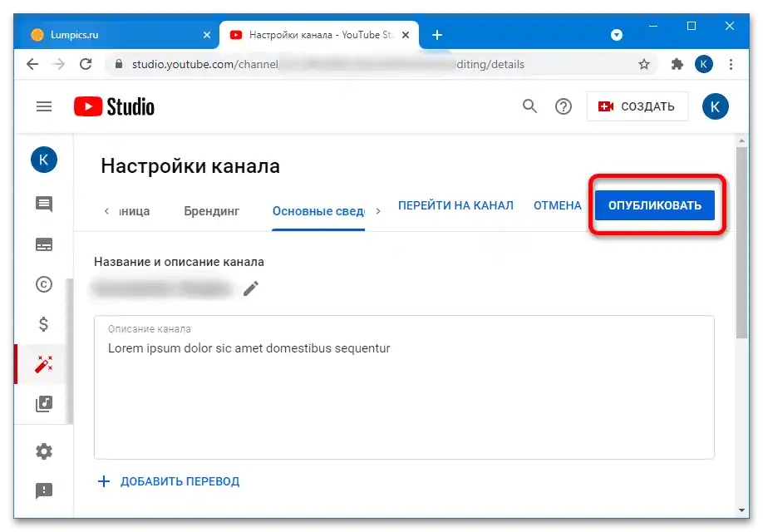The width and height of the screenshot is (763, 532).
Task: Open Settings gear in sidebar
Action: click(x=44, y=451)
